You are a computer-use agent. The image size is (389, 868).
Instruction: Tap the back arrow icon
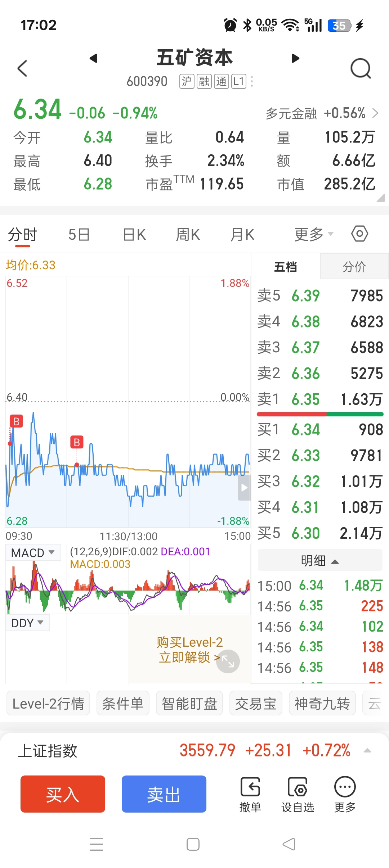(x=22, y=68)
